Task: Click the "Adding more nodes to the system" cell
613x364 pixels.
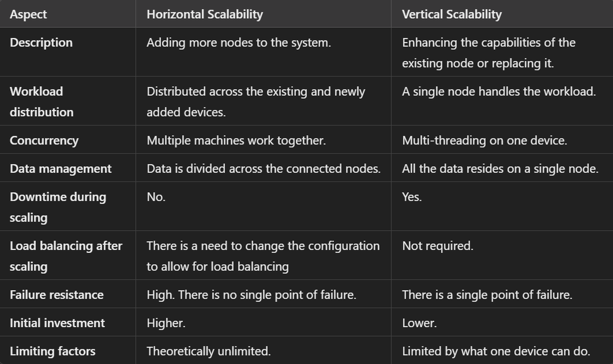Action: tap(238, 43)
